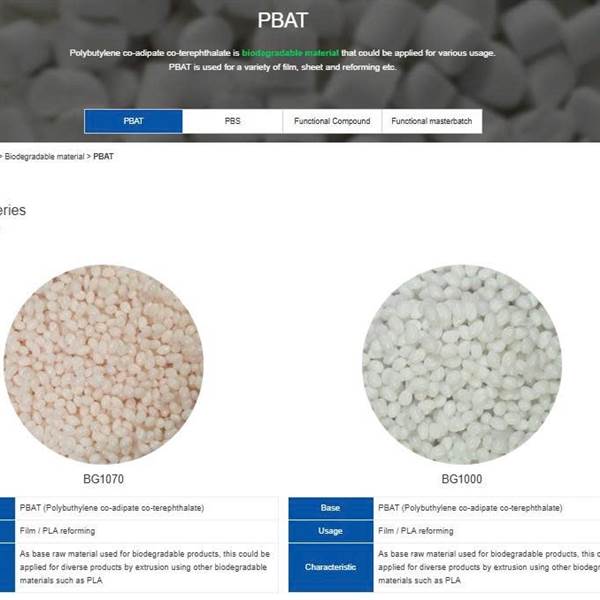Select the BG1070 product name
This screenshot has height=600, width=600.
[x=103, y=479]
